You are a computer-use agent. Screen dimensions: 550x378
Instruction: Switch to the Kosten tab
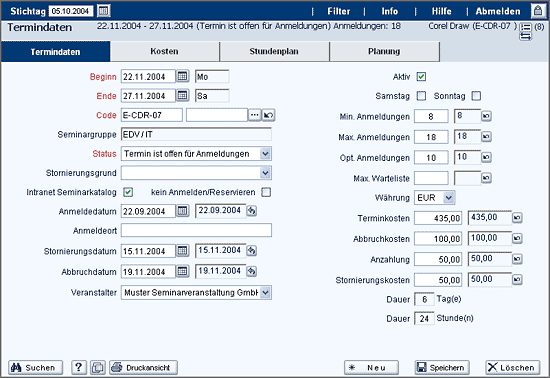tap(165, 51)
